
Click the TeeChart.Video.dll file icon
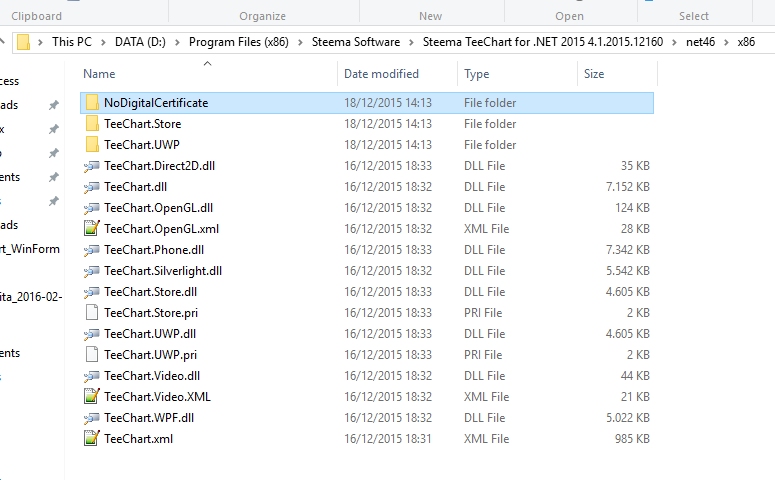point(91,376)
